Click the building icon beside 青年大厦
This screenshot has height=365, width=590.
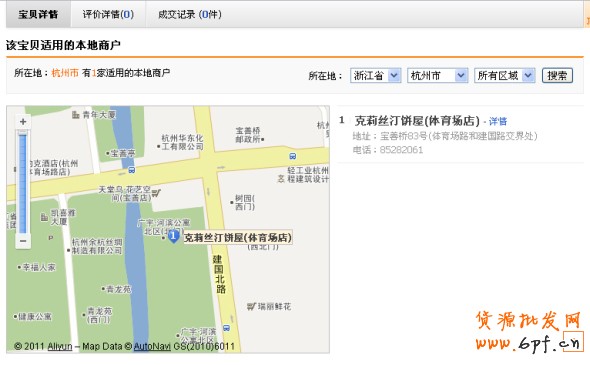pyautogui.click(x=76, y=114)
